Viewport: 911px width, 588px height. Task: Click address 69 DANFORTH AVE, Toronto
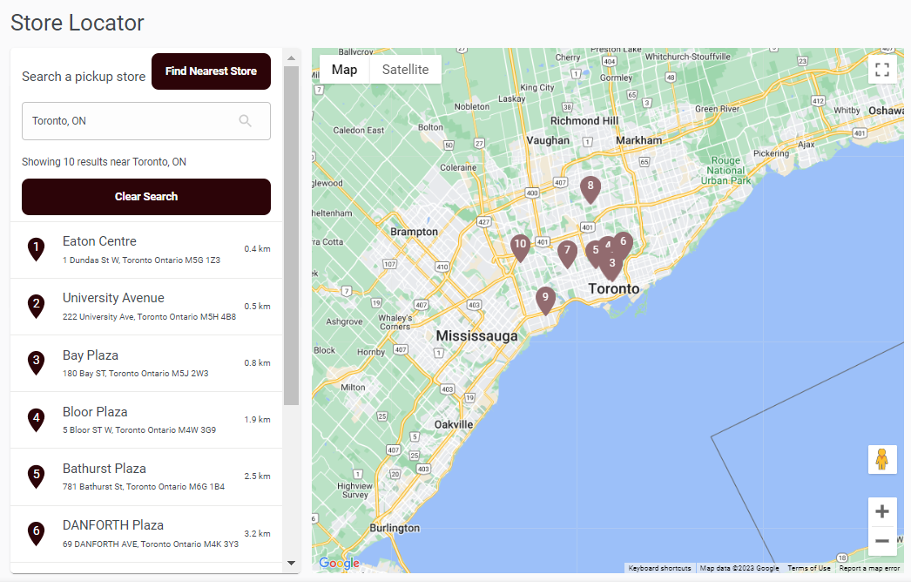coord(151,544)
